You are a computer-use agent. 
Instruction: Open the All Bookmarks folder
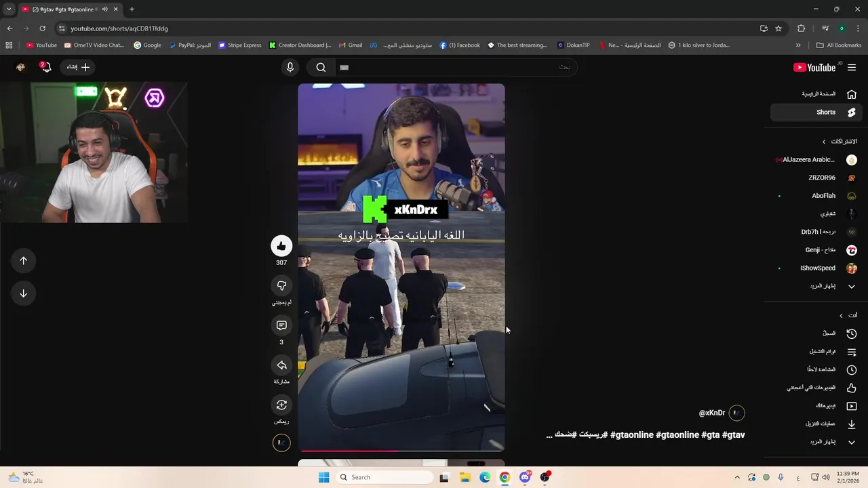click(839, 45)
